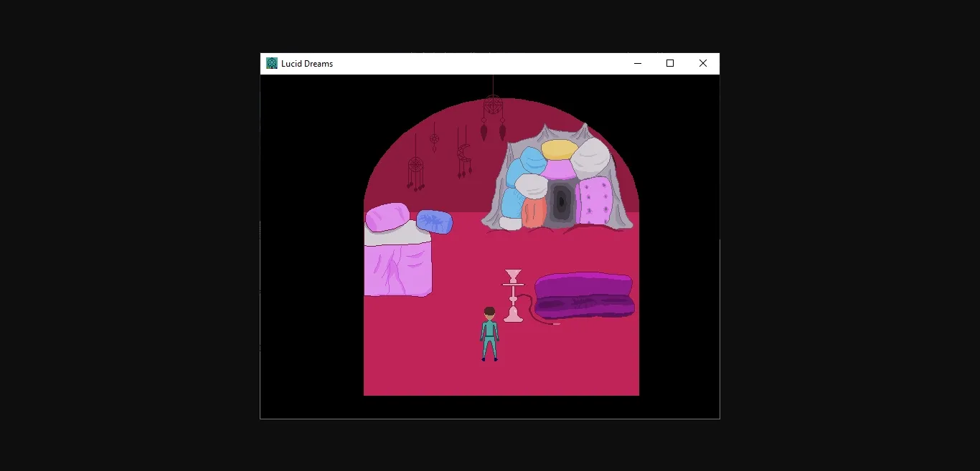This screenshot has width=980, height=471.
Task: Maximize the Lucid Dreams game window
Action: click(x=670, y=63)
